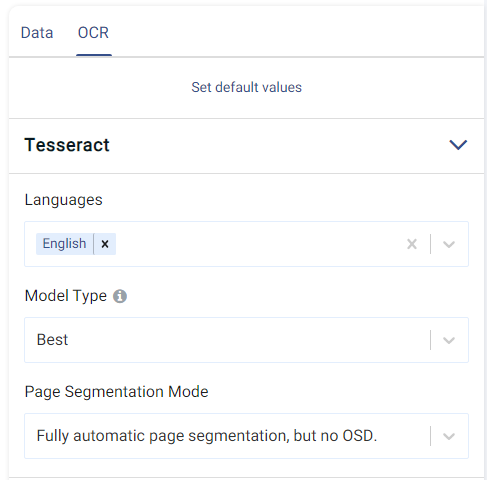The height and width of the screenshot is (480, 487).
Task: Open the Page Segmentation Mode dropdown arrow
Action: (x=449, y=436)
